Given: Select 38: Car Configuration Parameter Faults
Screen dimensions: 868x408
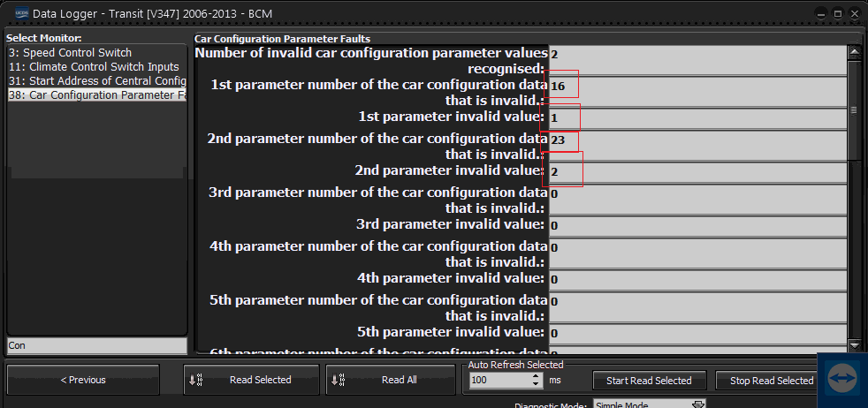Looking at the screenshot, I should click(x=97, y=95).
